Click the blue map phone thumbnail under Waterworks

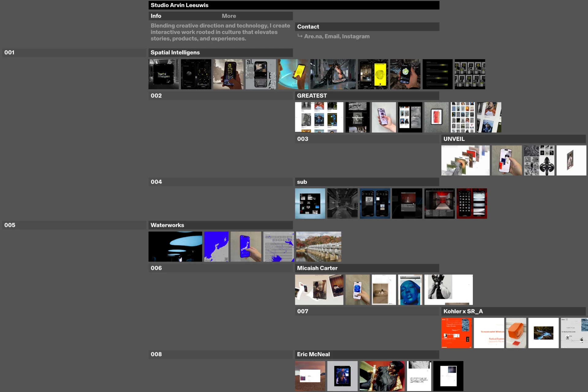tap(246, 247)
